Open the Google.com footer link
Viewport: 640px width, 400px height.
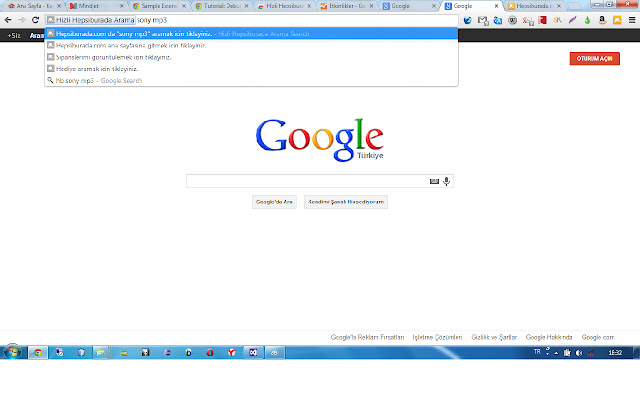pos(598,337)
